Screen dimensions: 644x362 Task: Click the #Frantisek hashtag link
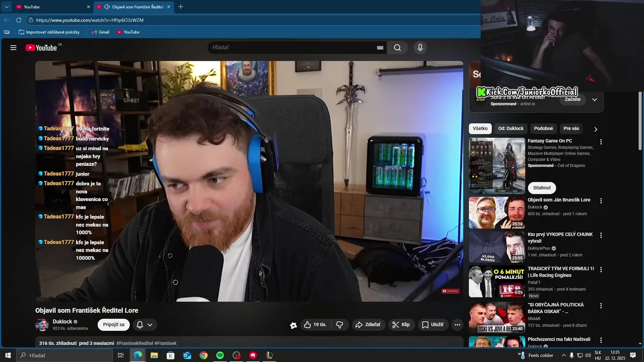tap(166, 343)
